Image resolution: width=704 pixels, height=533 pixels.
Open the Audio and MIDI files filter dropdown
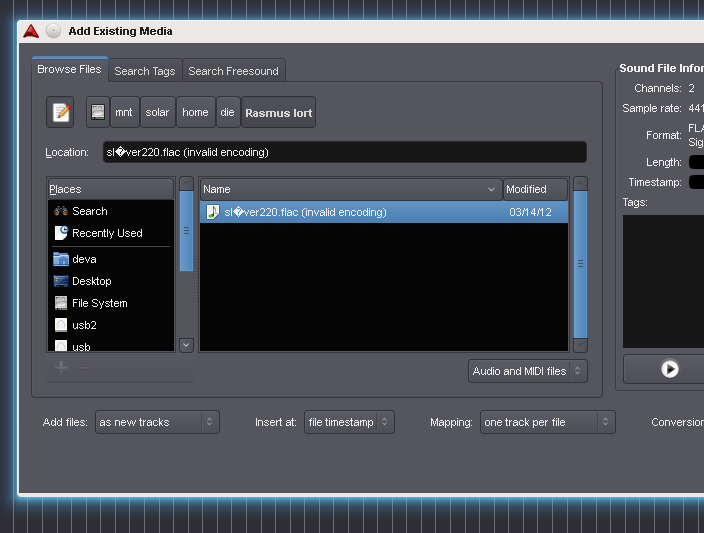coord(527,371)
